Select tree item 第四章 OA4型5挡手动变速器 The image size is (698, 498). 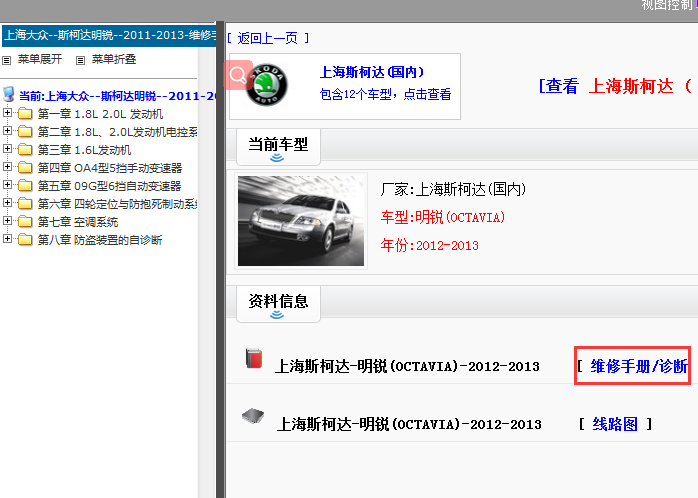point(110,168)
